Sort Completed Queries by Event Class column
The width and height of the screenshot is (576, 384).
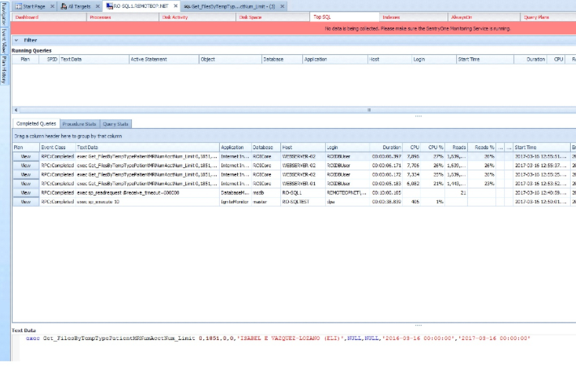click(x=58, y=147)
